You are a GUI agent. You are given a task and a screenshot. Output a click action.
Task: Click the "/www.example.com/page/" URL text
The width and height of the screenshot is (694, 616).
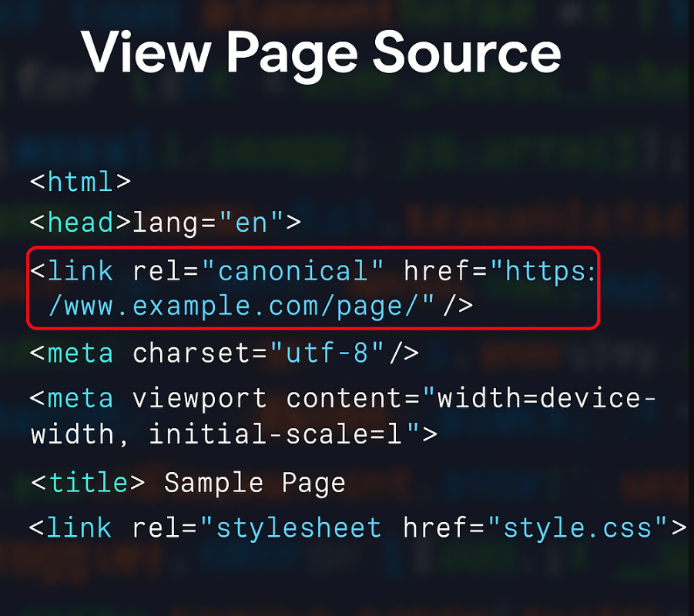coord(234,306)
